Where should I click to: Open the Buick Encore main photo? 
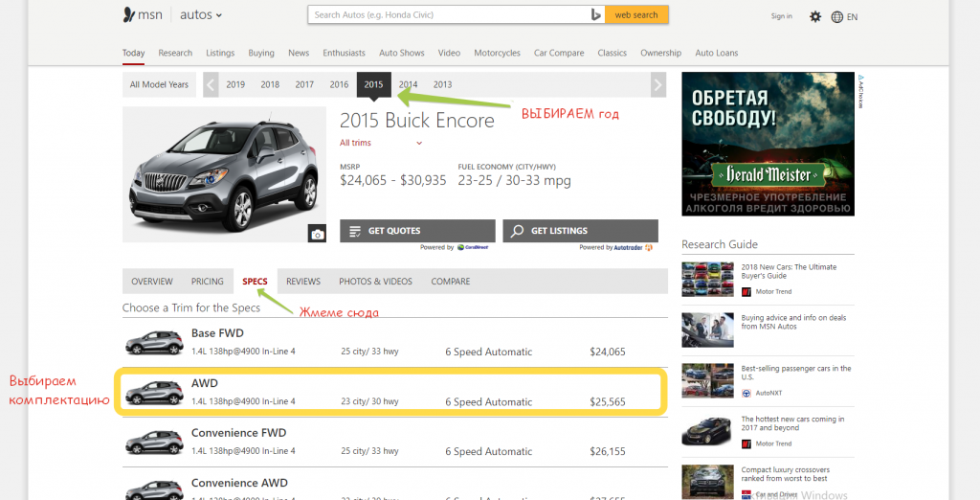[224, 174]
